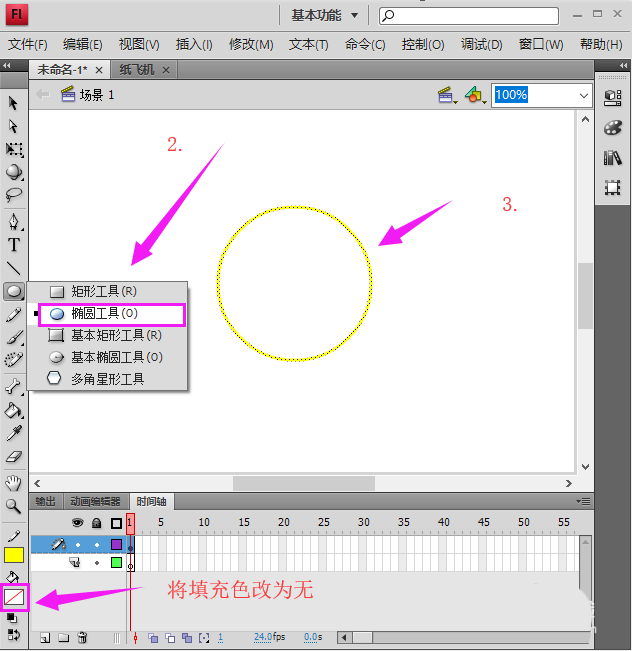
Task: Click frame 1 playhead marker in timeline
Action: (130, 524)
